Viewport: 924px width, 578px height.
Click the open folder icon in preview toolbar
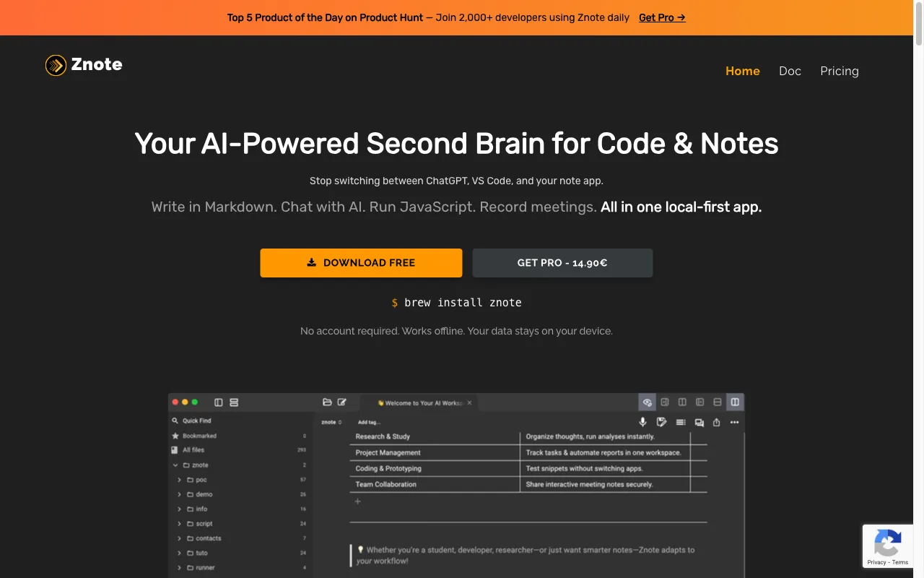327,402
